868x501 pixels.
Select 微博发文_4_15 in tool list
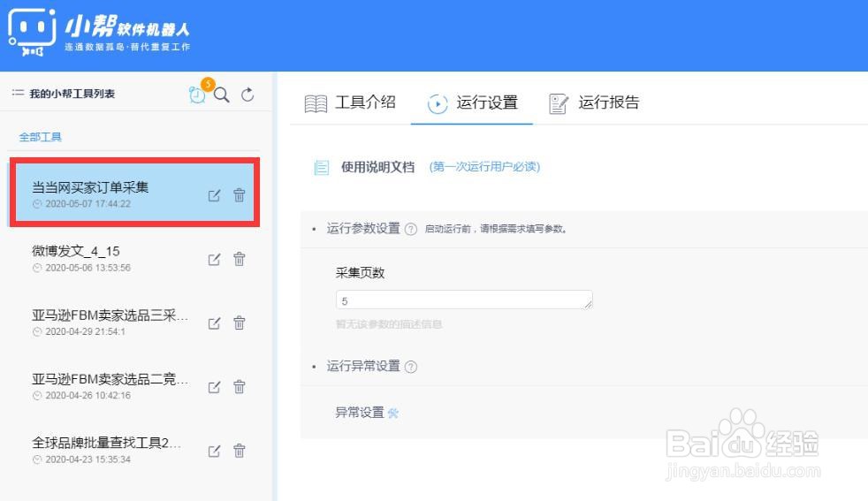click(x=134, y=259)
